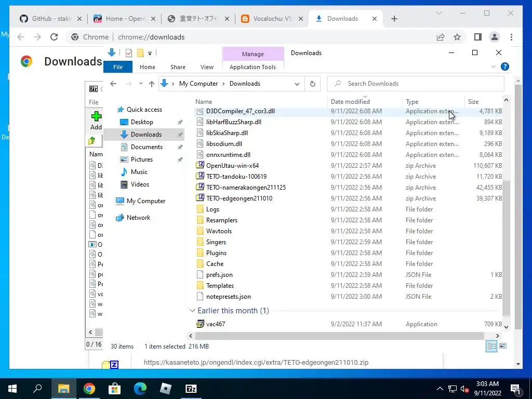Refresh the Downloads folder view
The image size is (532, 399).
coord(312,84)
